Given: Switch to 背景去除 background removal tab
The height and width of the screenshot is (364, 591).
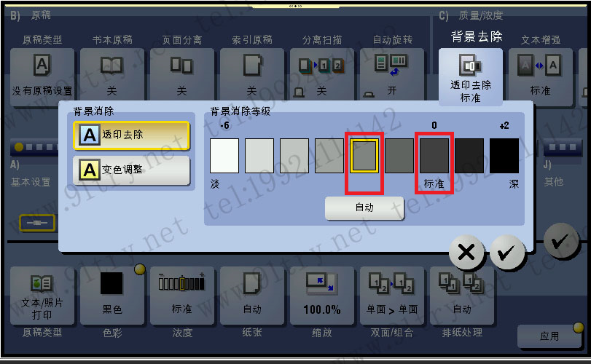Looking at the screenshot, I should click(x=470, y=76).
